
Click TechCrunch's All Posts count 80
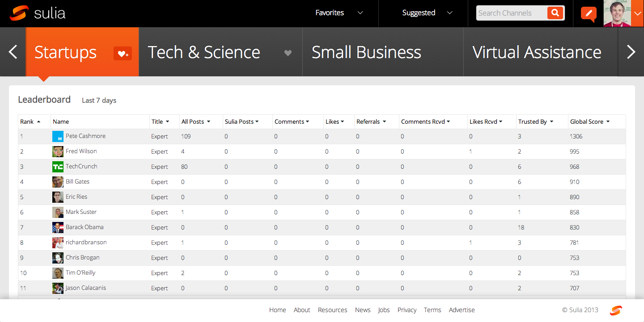(184, 167)
